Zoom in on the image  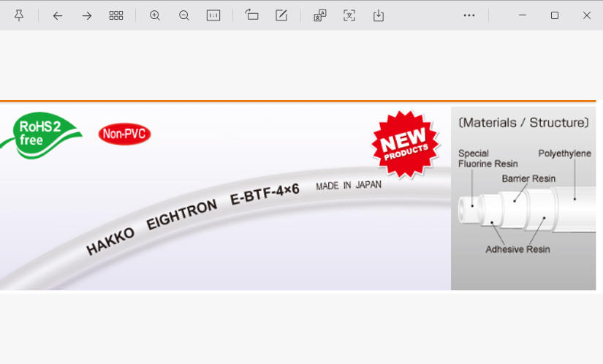pyautogui.click(x=155, y=15)
